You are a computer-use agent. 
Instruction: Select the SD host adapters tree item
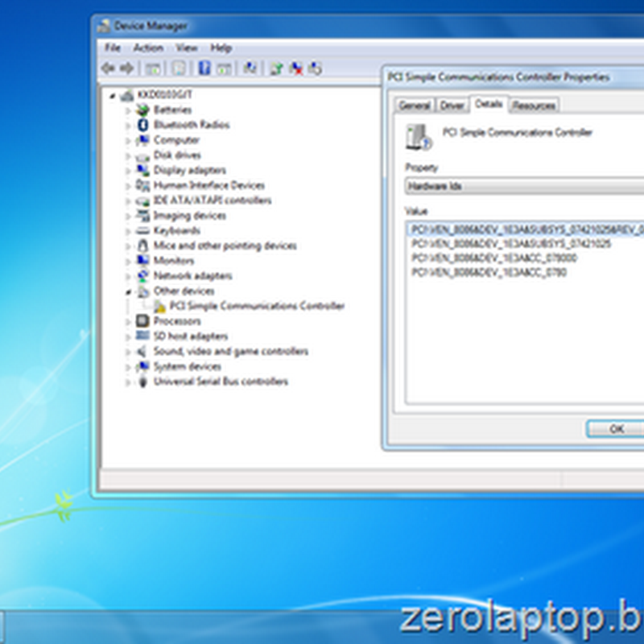tap(191, 336)
